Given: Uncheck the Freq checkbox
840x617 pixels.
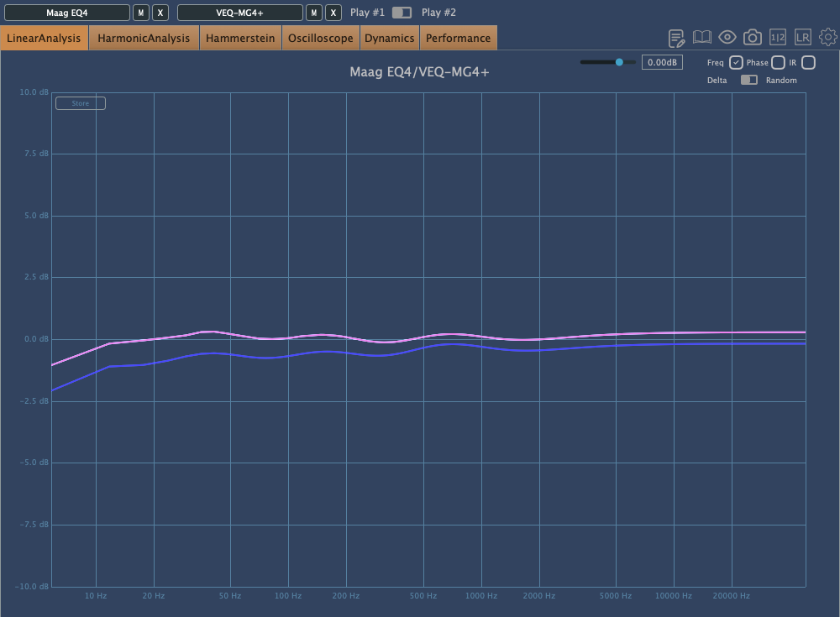Looking at the screenshot, I should pyautogui.click(x=736, y=63).
